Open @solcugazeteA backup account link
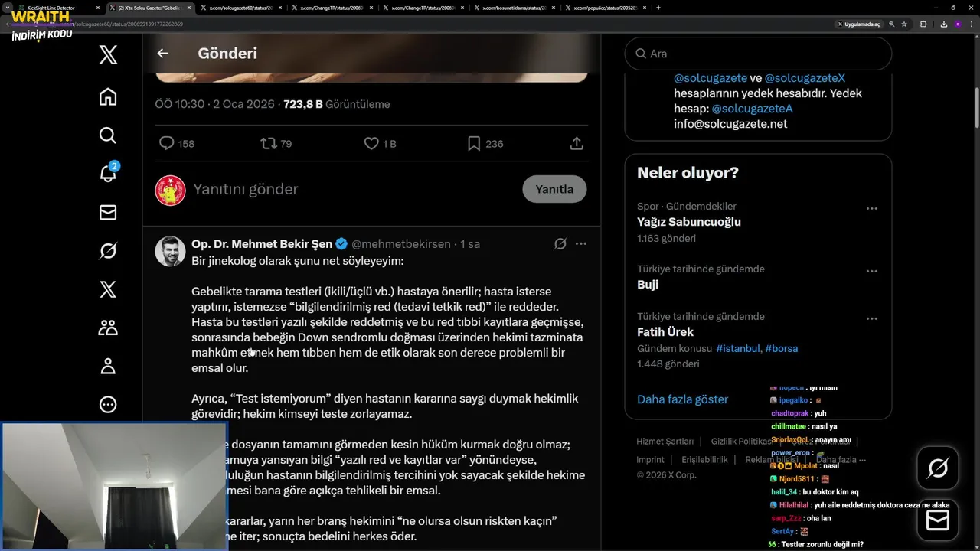This screenshot has height=551, width=980. coord(752,109)
